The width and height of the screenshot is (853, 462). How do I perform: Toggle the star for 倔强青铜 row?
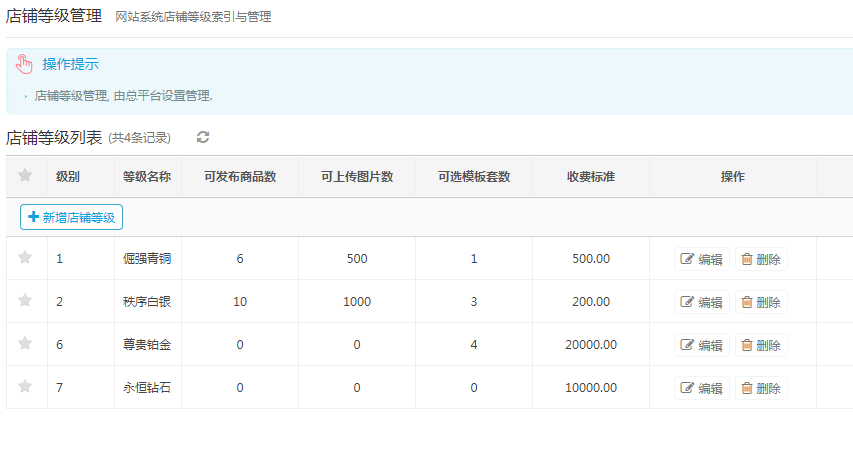[26, 258]
